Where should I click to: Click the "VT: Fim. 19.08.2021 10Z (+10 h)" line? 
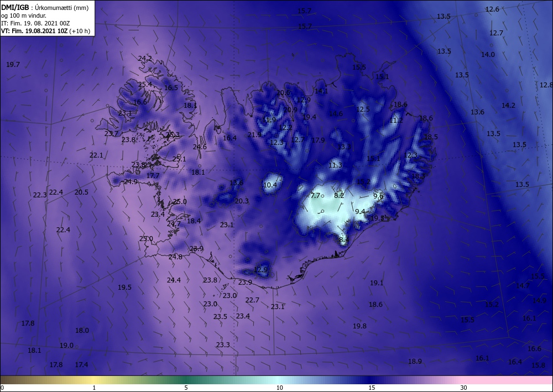tap(45, 31)
